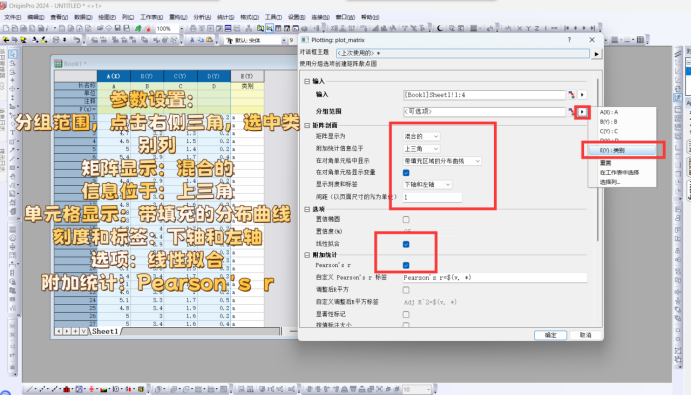Click the dialog vertical scrollbar
The width and height of the screenshot is (692, 396).
[598, 160]
